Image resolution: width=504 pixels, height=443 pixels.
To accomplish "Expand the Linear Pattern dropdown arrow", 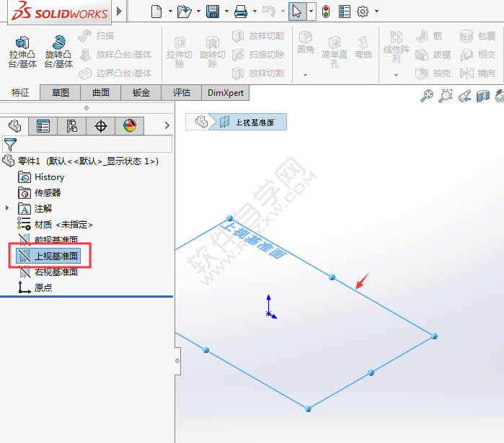I will (x=396, y=75).
